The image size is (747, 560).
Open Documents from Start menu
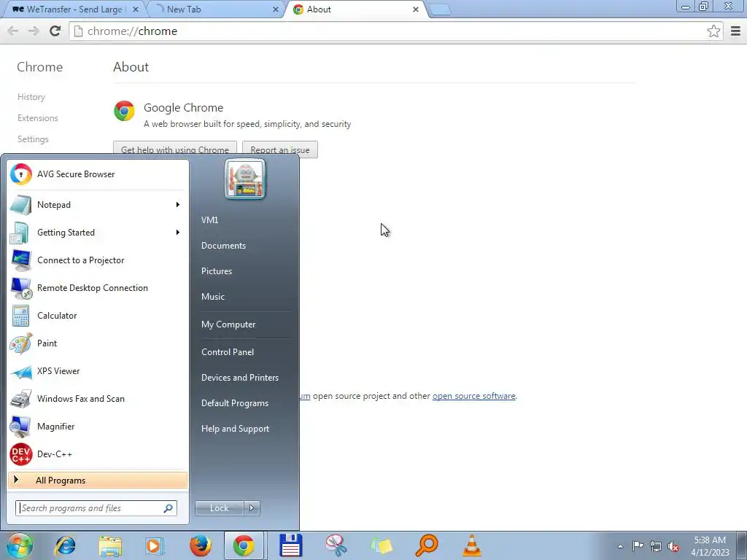pos(223,246)
